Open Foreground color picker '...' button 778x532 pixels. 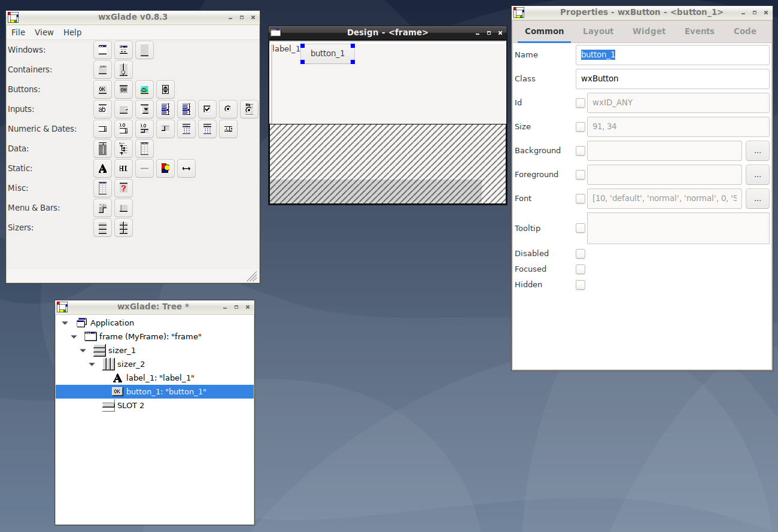[758, 175]
